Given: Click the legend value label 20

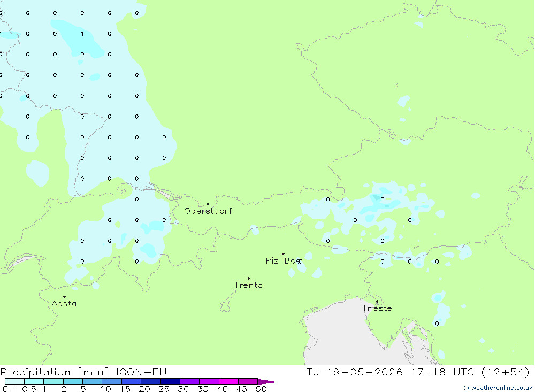Looking at the screenshot, I should [144, 389].
